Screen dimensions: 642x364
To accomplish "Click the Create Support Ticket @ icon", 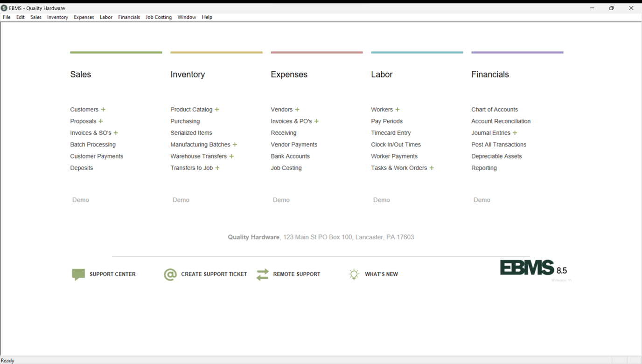I will [169, 274].
